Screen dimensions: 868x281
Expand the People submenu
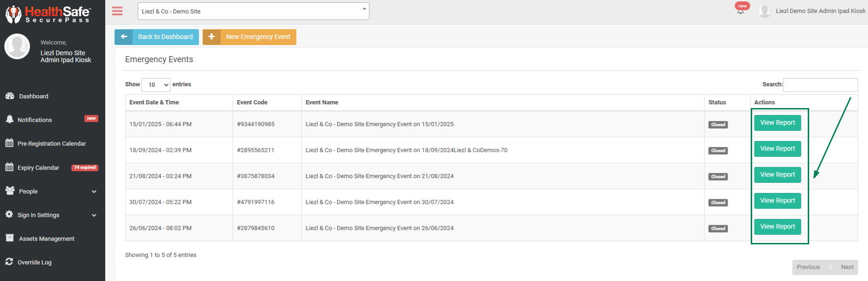click(x=94, y=192)
